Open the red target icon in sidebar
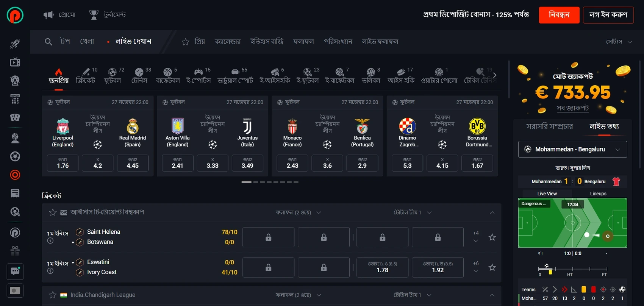 (15, 175)
